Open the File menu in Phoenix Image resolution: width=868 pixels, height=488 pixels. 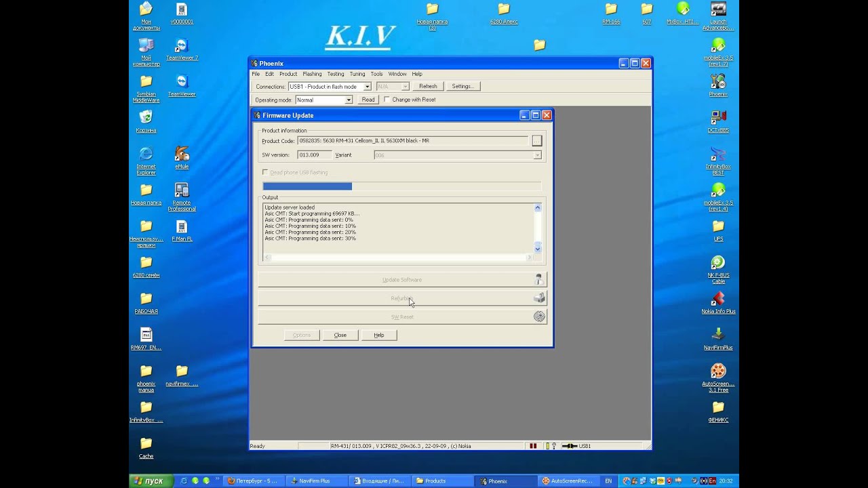pos(256,74)
